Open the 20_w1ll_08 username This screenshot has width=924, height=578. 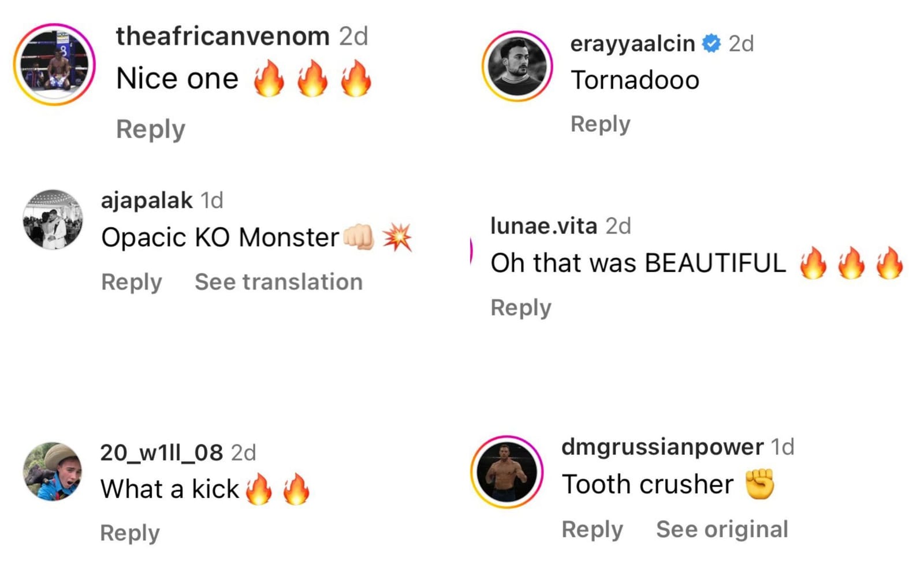pos(161,453)
